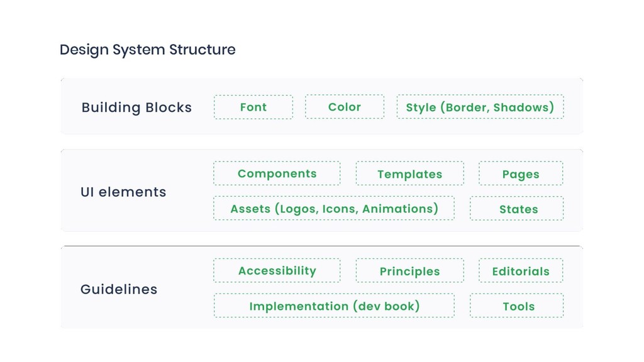The width and height of the screenshot is (644, 362).
Task: Click the line above Guidelines panel
Action: click(x=321, y=246)
